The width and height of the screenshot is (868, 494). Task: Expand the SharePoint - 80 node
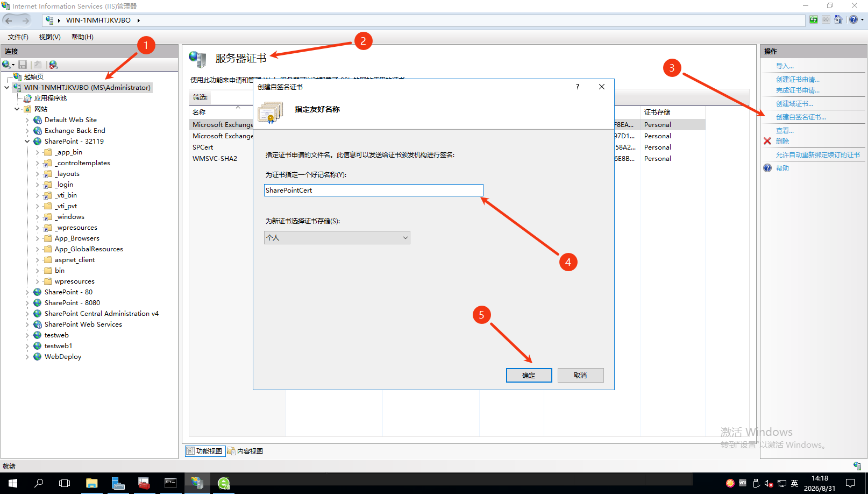[x=27, y=292]
